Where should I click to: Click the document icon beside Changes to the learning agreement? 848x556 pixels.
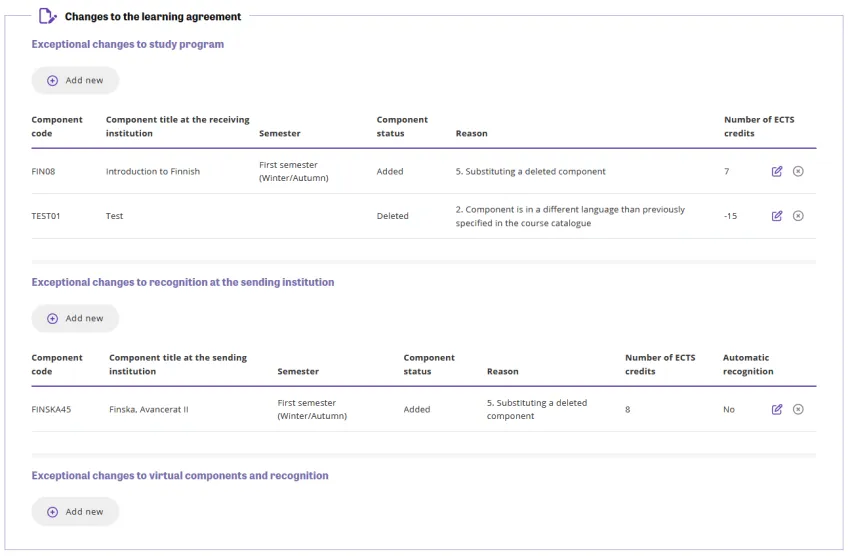pyautogui.click(x=48, y=16)
